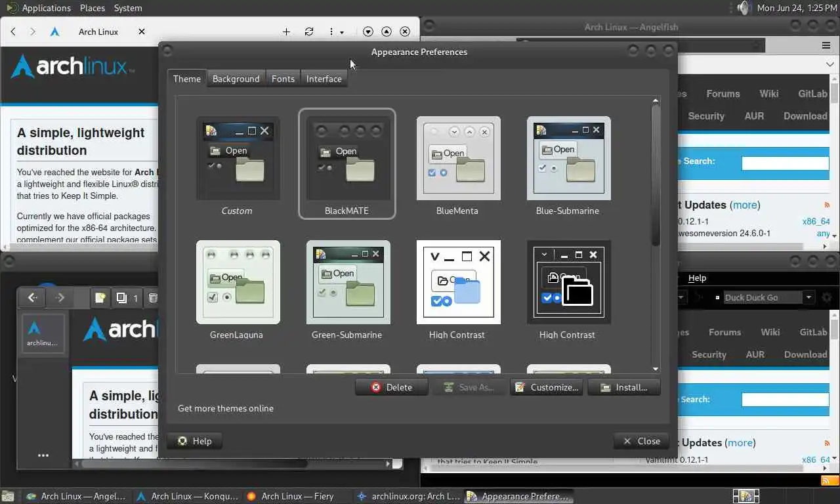Click the tab count icon showing 1
Screen dimensions: 840x504
tap(127, 298)
